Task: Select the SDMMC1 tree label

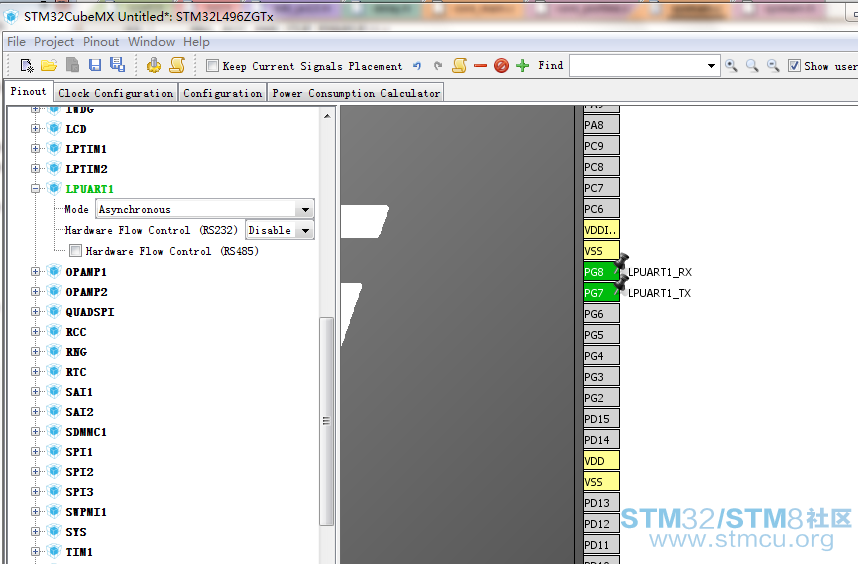Action: click(x=86, y=432)
